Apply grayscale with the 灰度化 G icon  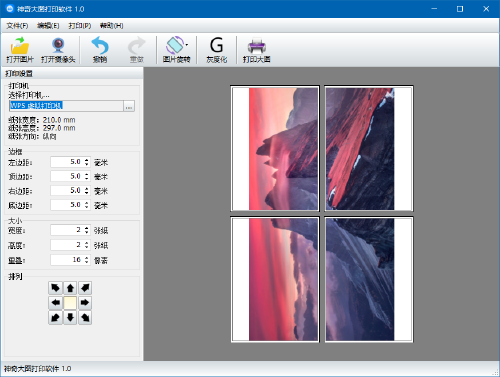tap(216, 50)
